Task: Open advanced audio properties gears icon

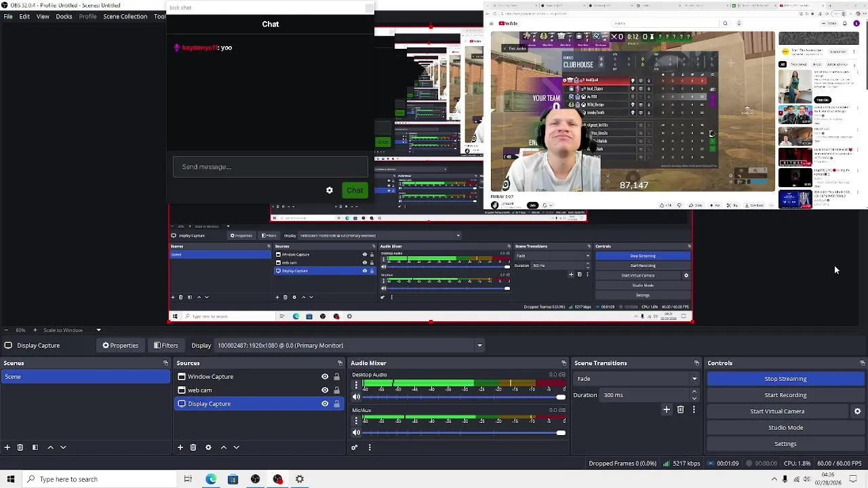Action: coord(354,447)
